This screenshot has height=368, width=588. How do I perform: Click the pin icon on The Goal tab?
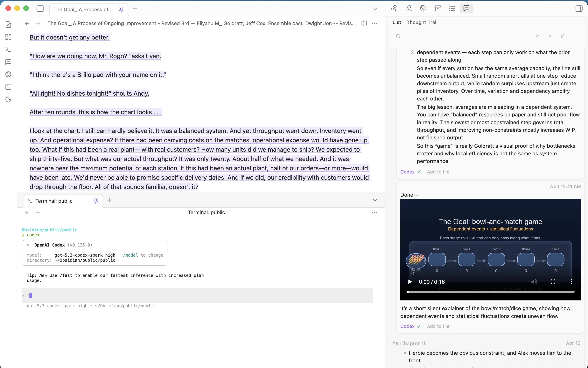[x=121, y=9]
